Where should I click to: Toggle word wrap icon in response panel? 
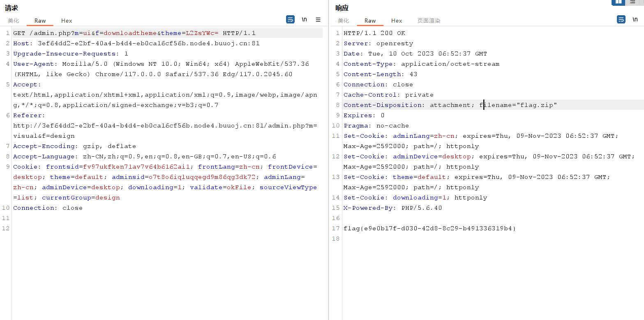click(x=621, y=19)
